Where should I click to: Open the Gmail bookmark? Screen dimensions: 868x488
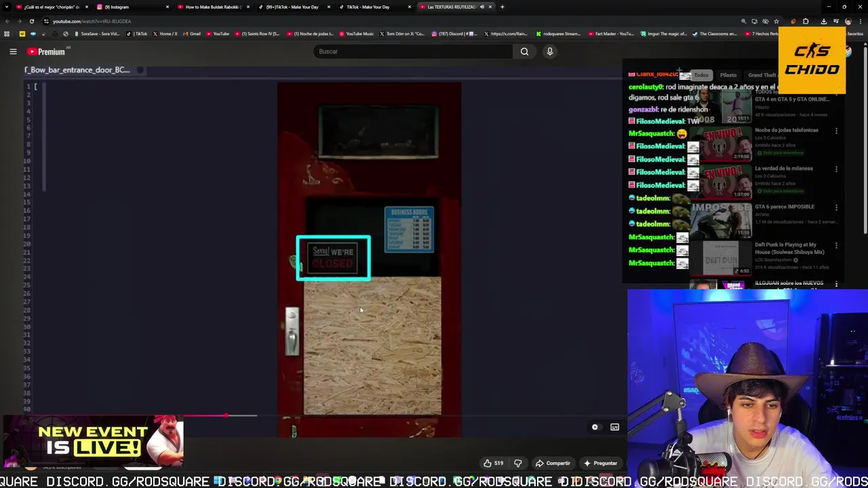(192, 34)
